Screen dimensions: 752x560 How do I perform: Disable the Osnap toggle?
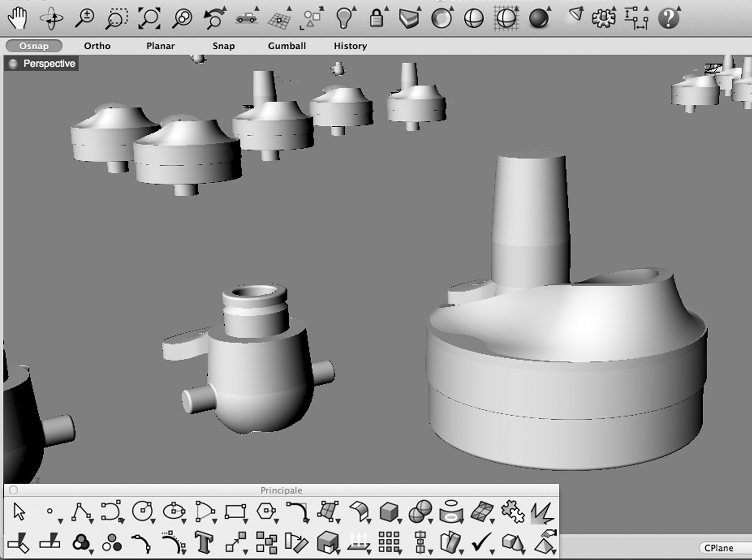(x=34, y=46)
